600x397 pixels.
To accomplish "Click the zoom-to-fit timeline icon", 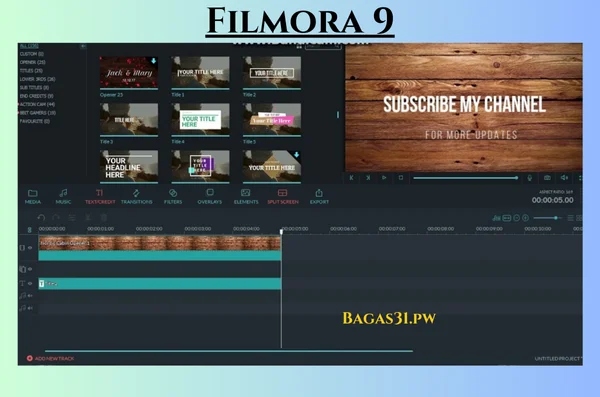I will coord(507,218).
